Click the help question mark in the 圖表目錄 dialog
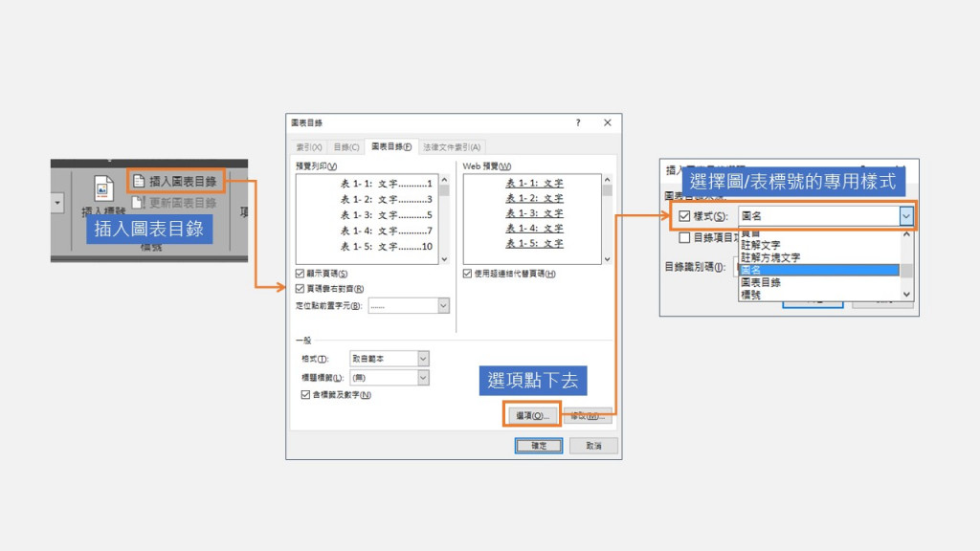980x551 pixels. [578, 122]
